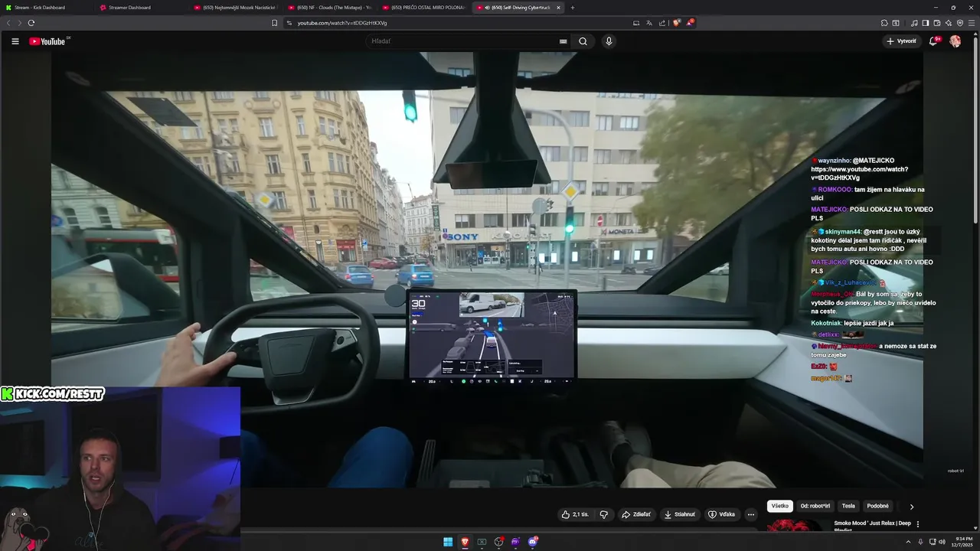The image size is (980, 551).
Task: Open YouTube notifications bell
Action: pos(933,41)
